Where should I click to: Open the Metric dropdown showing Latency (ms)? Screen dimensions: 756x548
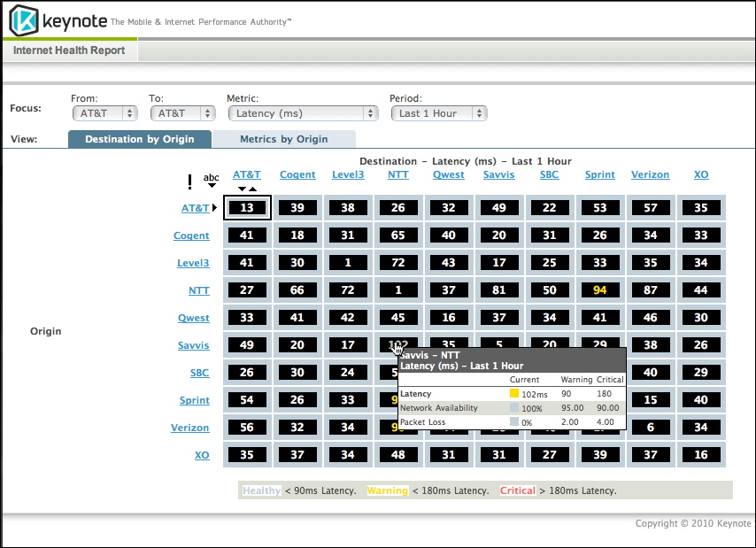pyautogui.click(x=304, y=113)
